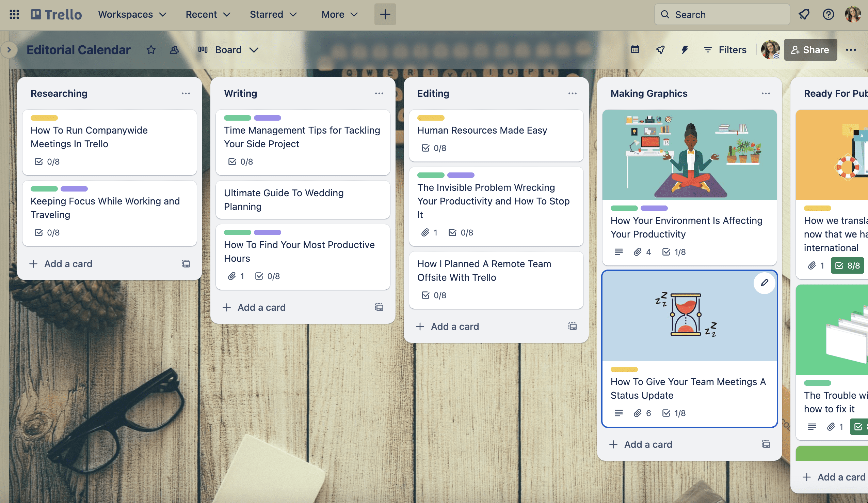
Task: Click the 1/8 checklist badge on Environment card
Action: pos(674,252)
